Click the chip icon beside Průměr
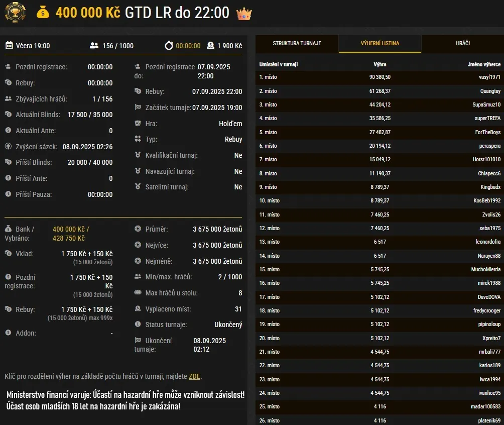 pos(138,229)
